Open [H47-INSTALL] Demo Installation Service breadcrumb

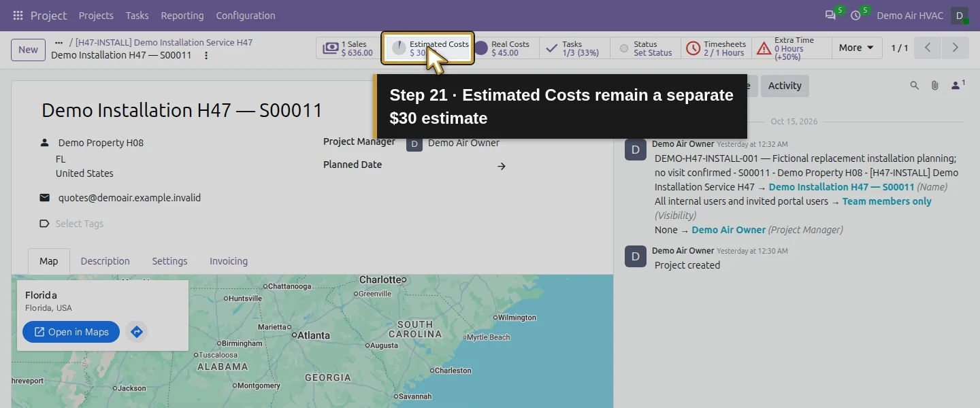pyautogui.click(x=164, y=42)
